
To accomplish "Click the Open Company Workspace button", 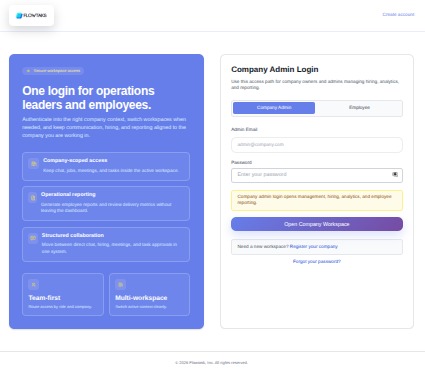I will (317, 224).
